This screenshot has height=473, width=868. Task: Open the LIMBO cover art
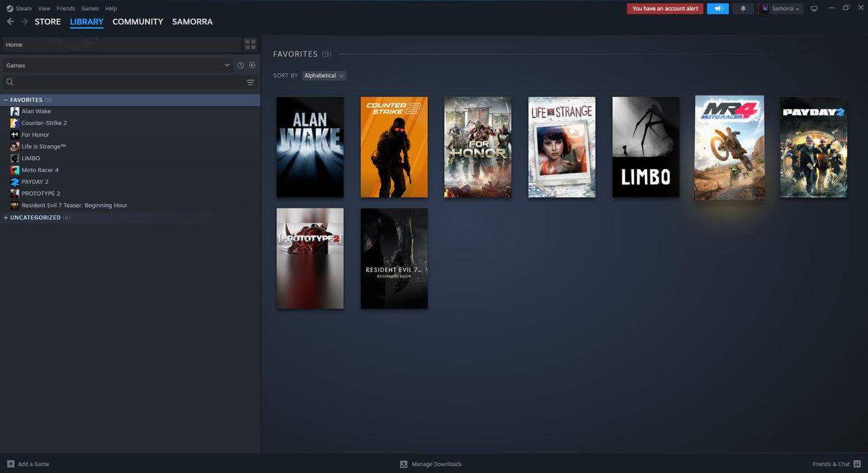pos(646,147)
